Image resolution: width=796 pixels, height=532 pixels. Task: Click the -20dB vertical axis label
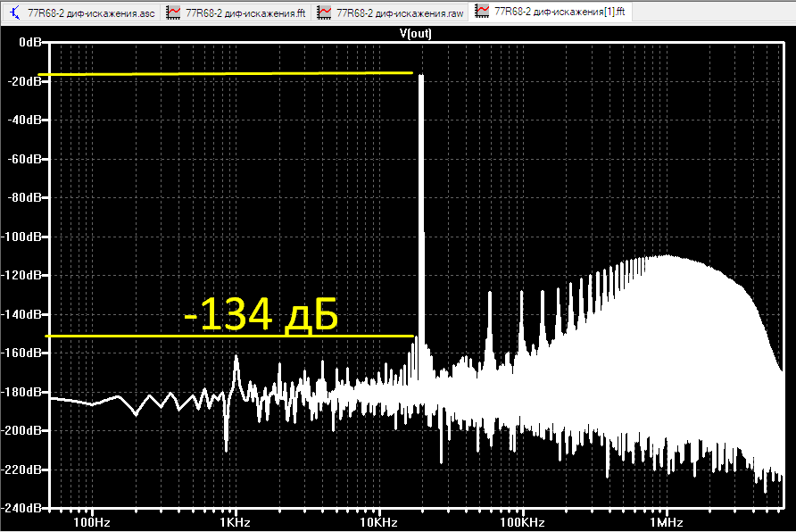coord(24,81)
